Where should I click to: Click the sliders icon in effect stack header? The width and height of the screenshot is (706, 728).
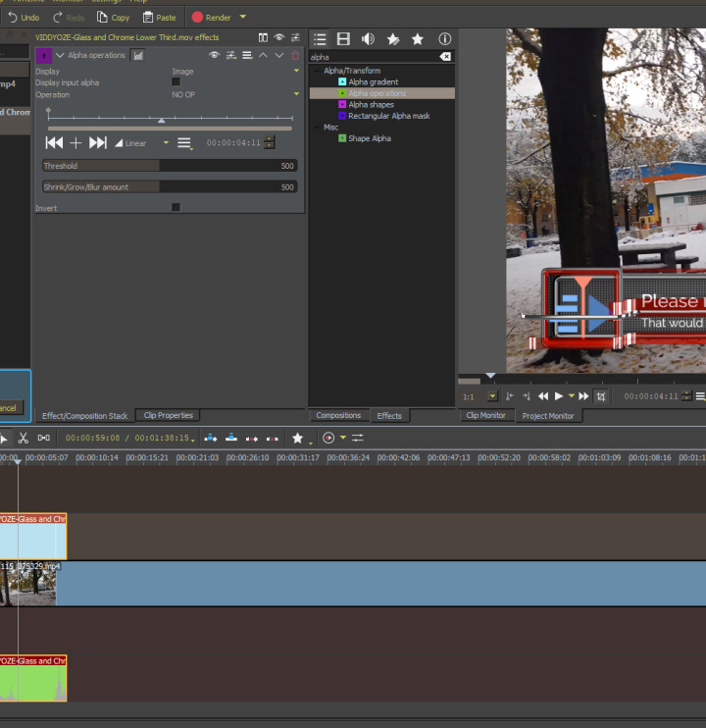coord(295,37)
